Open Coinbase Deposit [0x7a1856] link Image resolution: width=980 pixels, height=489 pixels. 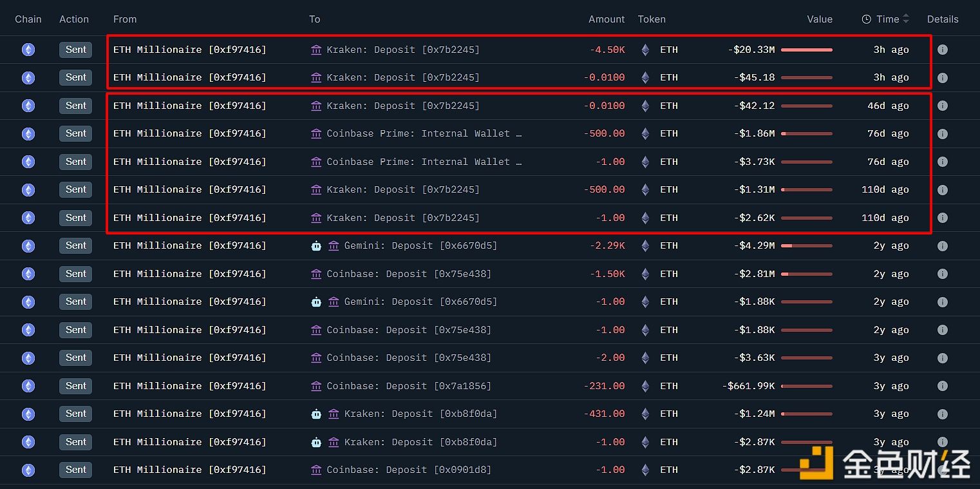[409, 386]
